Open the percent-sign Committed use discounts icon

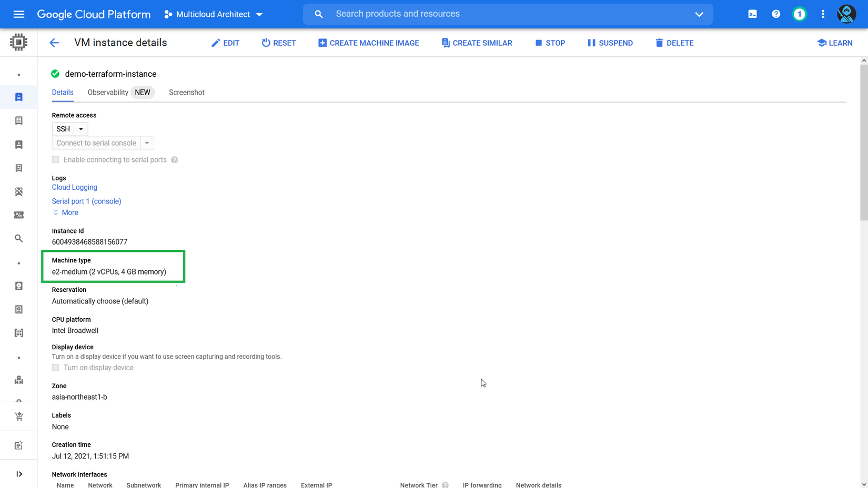[19, 215]
